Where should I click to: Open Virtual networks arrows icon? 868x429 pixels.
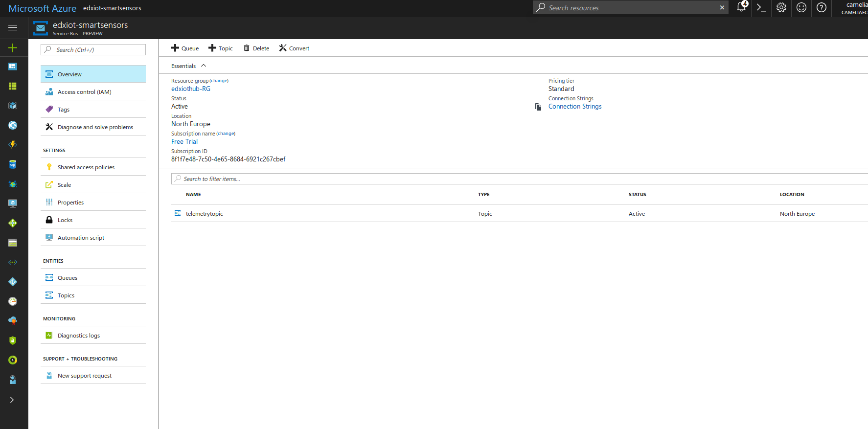coord(13,262)
